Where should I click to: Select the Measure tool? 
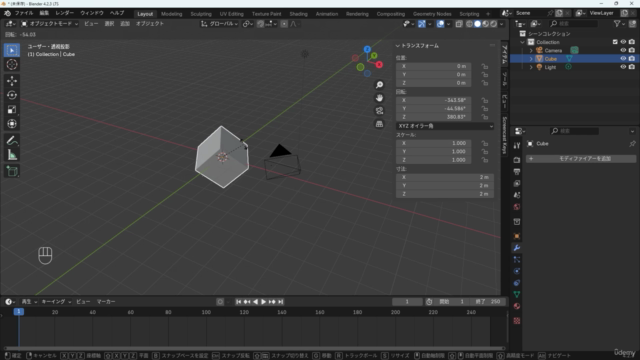point(12,155)
